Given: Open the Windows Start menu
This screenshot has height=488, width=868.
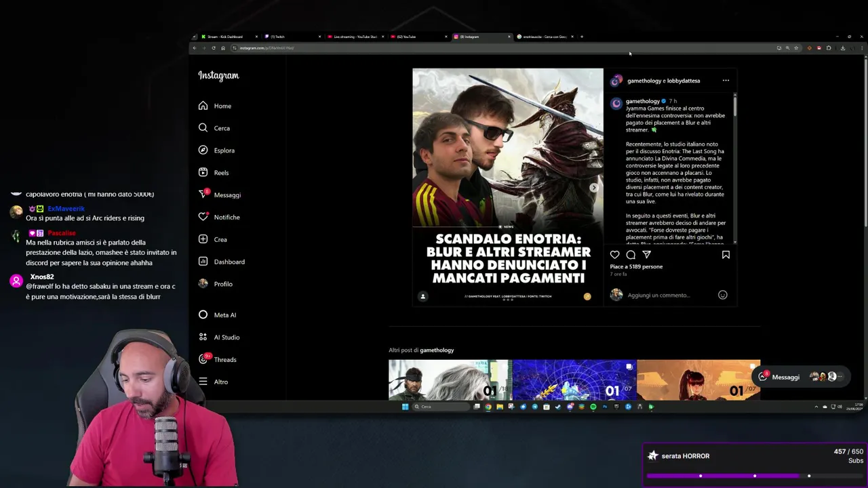Looking at the screenshot, I should pyautogui.click(x=405, y=407).
